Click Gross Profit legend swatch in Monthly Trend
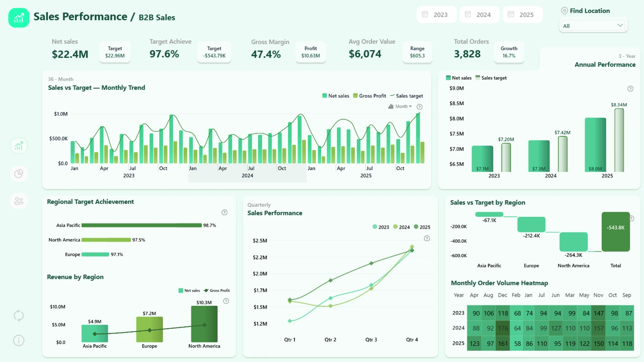 pos(355,96)
